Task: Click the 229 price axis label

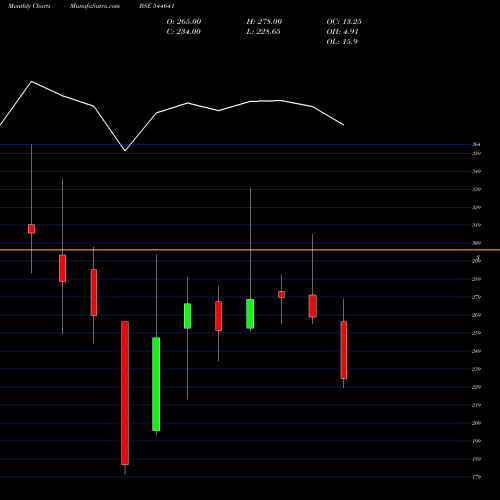Action: (x=476, y=387)
